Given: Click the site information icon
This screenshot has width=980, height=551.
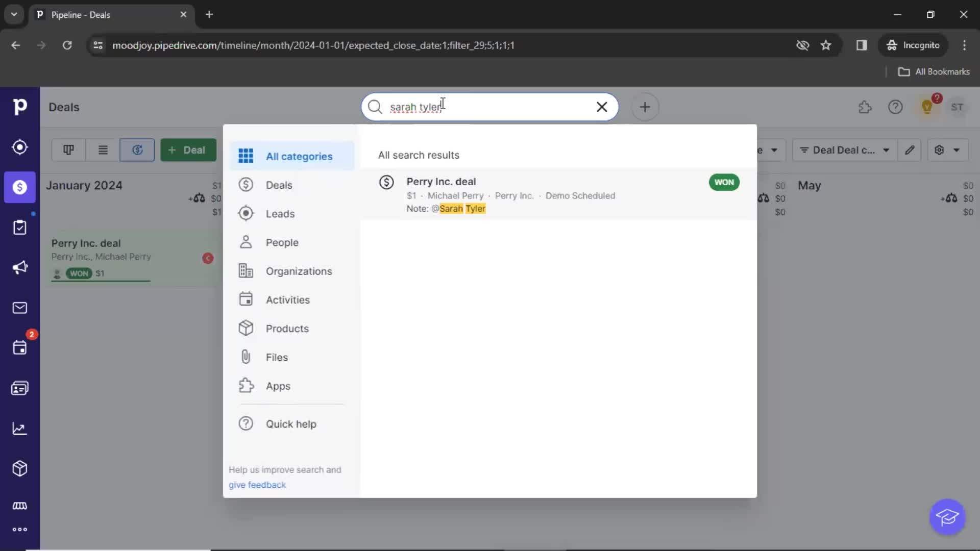Looking at the screenshot, I should [98, 45].
